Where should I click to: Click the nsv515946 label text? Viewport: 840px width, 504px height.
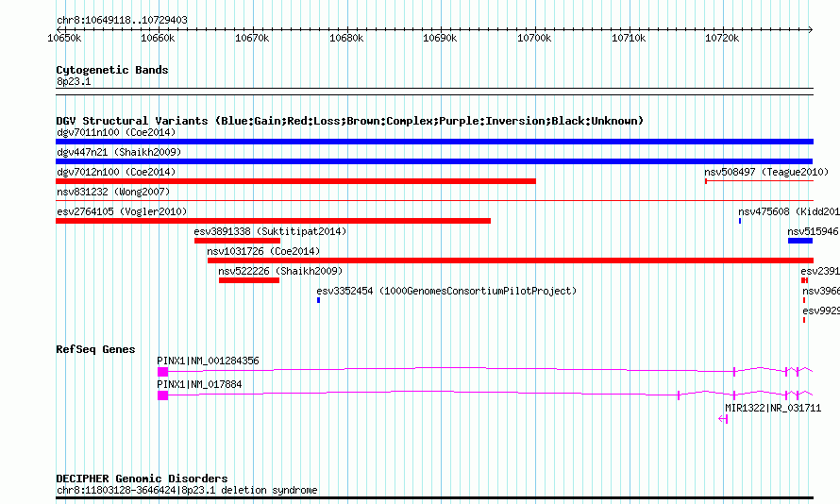813,231
